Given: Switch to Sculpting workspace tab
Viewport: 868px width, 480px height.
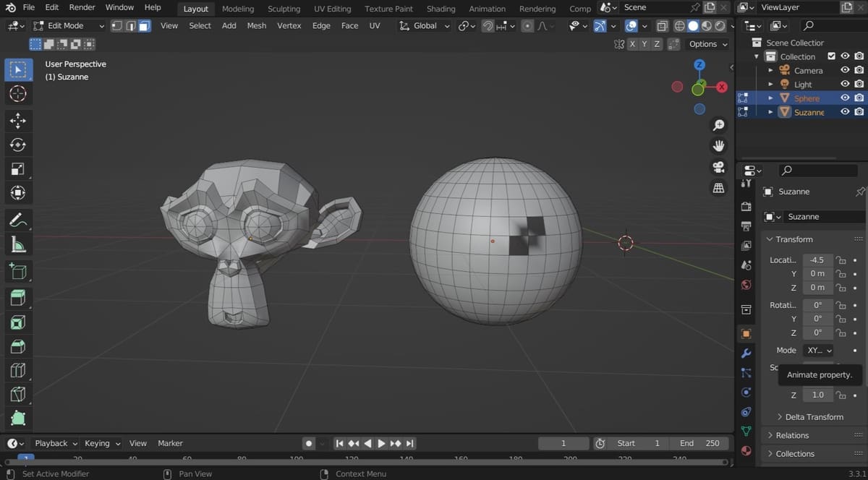Looking at the screenshot, I should [284, 9].
